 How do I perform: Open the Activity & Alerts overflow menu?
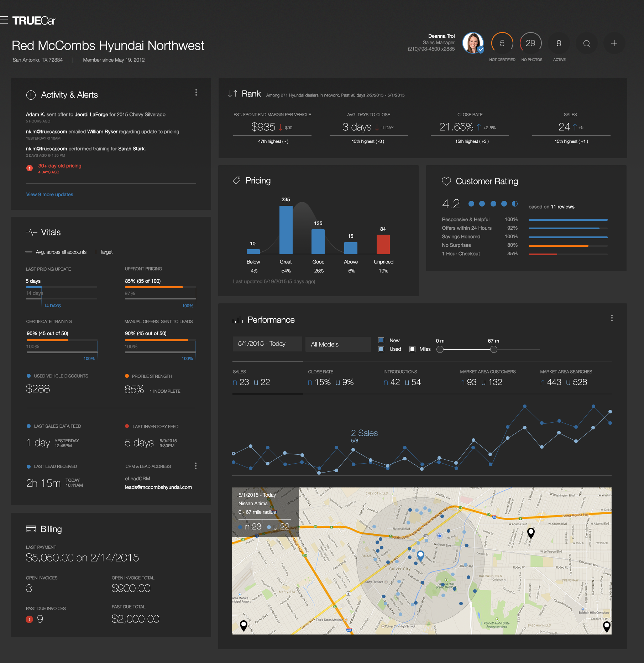click(x=196, y=93)
